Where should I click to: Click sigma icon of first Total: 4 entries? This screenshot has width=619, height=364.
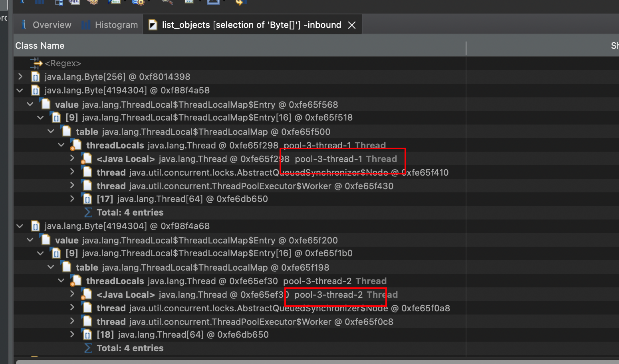(x=88, y=212)
